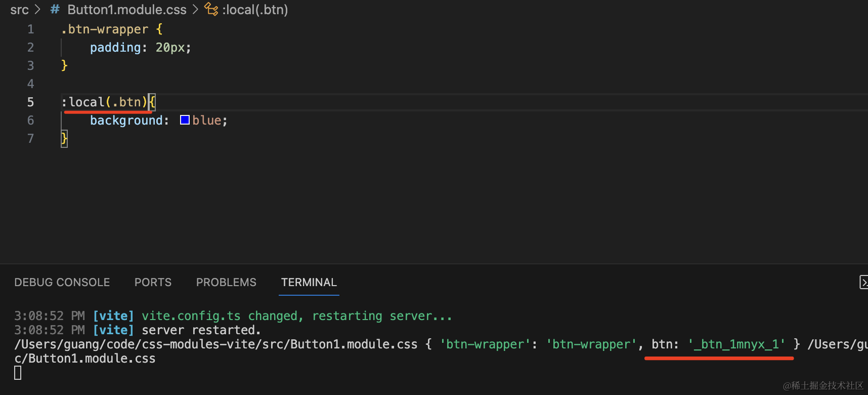Switch to the DEBUG CONSOLE tab

[x=62, y=282]
